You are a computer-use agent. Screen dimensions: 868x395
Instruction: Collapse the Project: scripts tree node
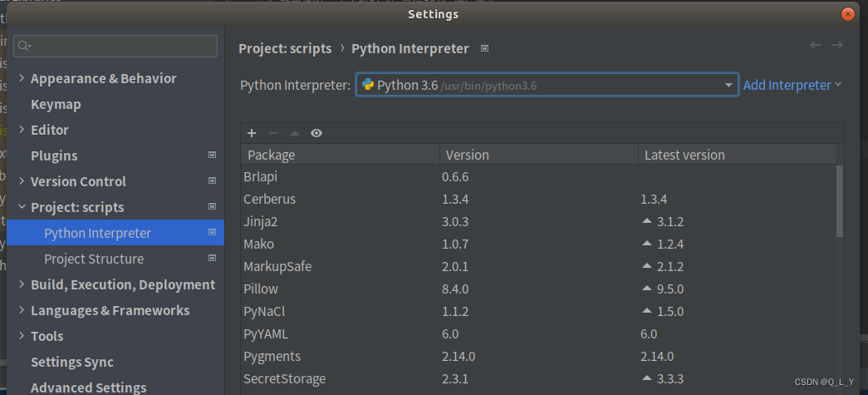[x=22, y=207]
